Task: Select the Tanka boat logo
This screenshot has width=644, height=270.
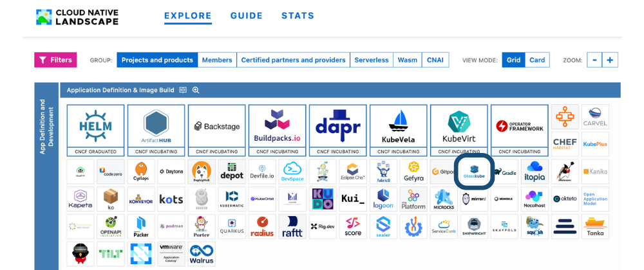Action: (595, 226)
